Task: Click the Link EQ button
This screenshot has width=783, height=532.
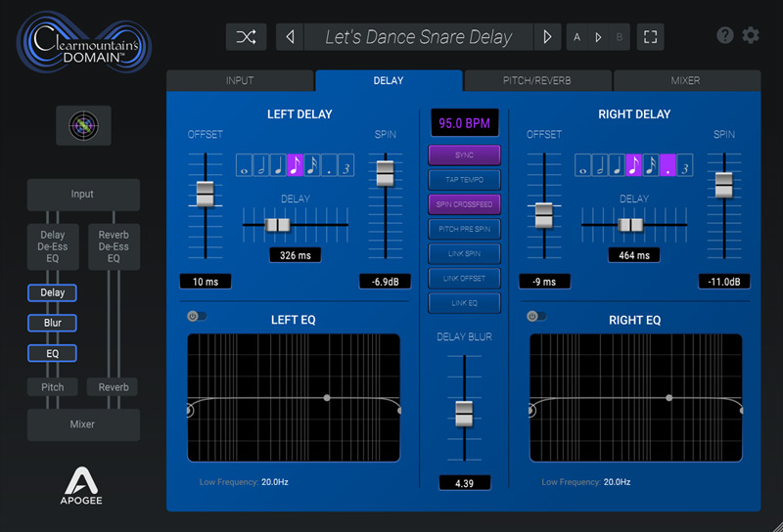Action: pos(464,304)
